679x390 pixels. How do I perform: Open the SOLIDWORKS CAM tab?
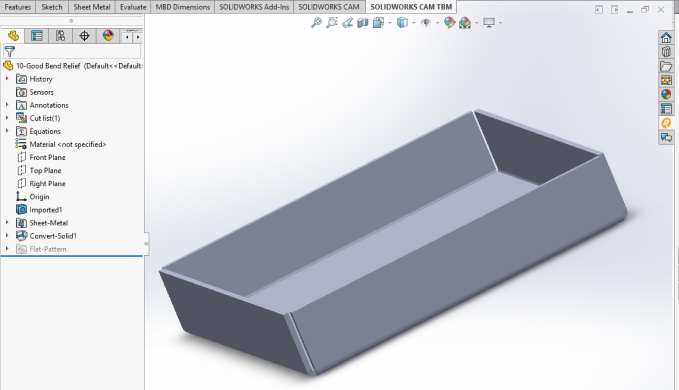[x=329, y=7]
